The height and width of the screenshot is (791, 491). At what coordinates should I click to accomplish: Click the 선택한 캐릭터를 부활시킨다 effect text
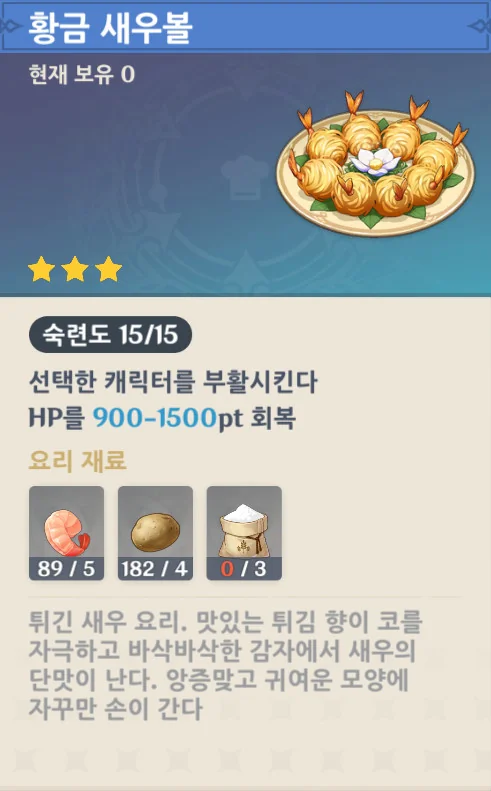click(173, 382)
